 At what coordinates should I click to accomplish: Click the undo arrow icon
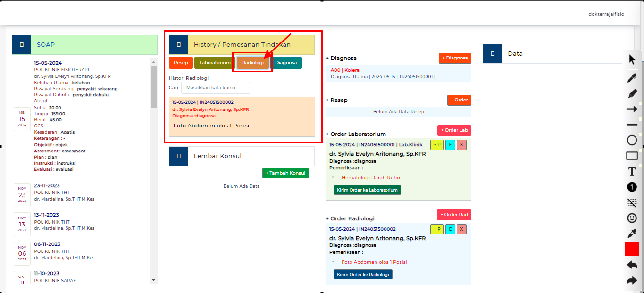point(632,265)
